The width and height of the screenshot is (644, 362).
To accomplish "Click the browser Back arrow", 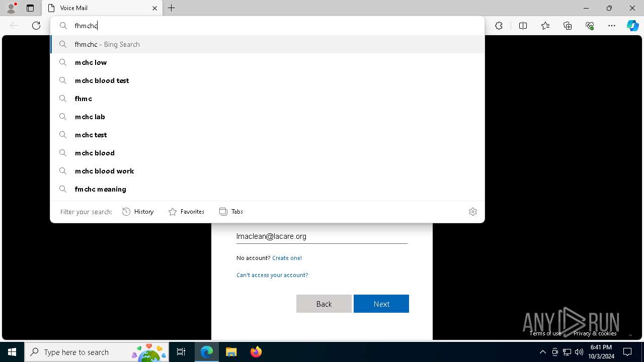I will point(14,26).
